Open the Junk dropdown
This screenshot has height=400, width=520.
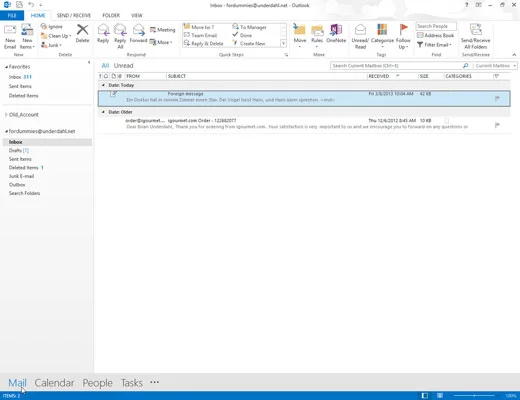click(x=51, y=45)
